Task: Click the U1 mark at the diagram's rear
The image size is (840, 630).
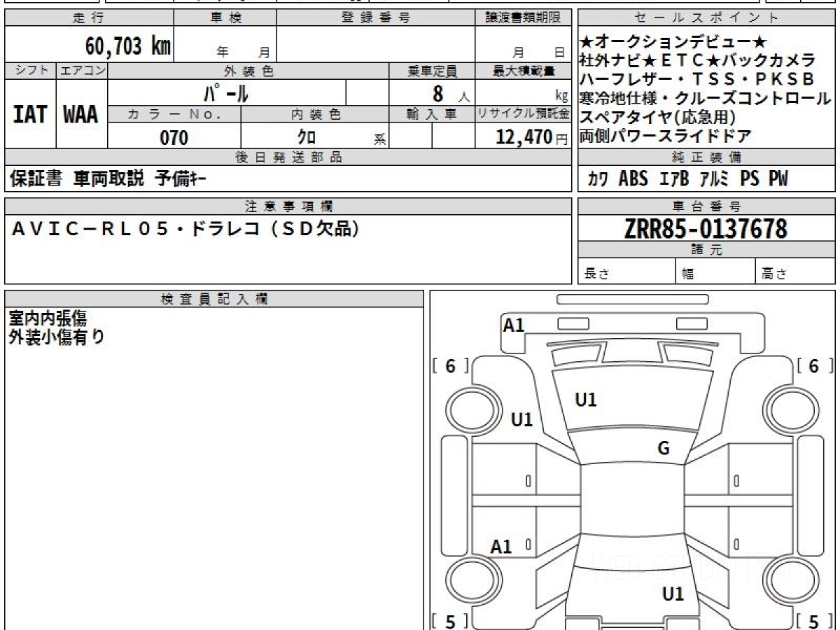Action: [673, 594]
